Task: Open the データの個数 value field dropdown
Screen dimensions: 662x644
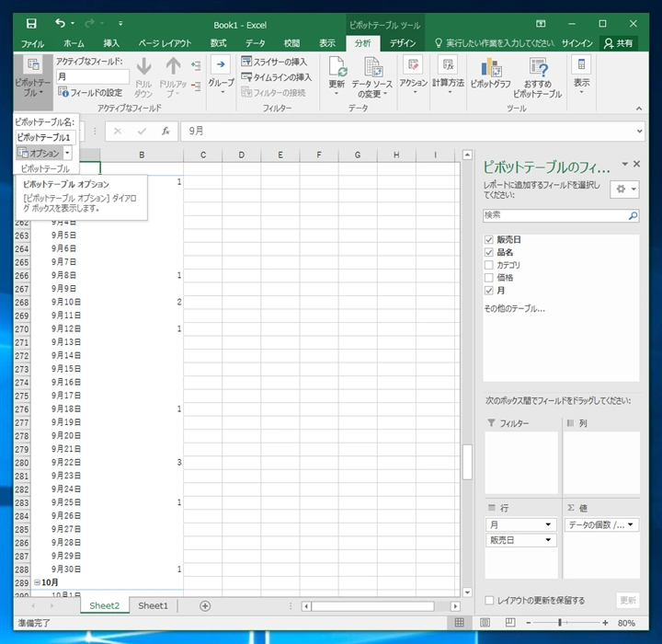Action: click(631, 524)
